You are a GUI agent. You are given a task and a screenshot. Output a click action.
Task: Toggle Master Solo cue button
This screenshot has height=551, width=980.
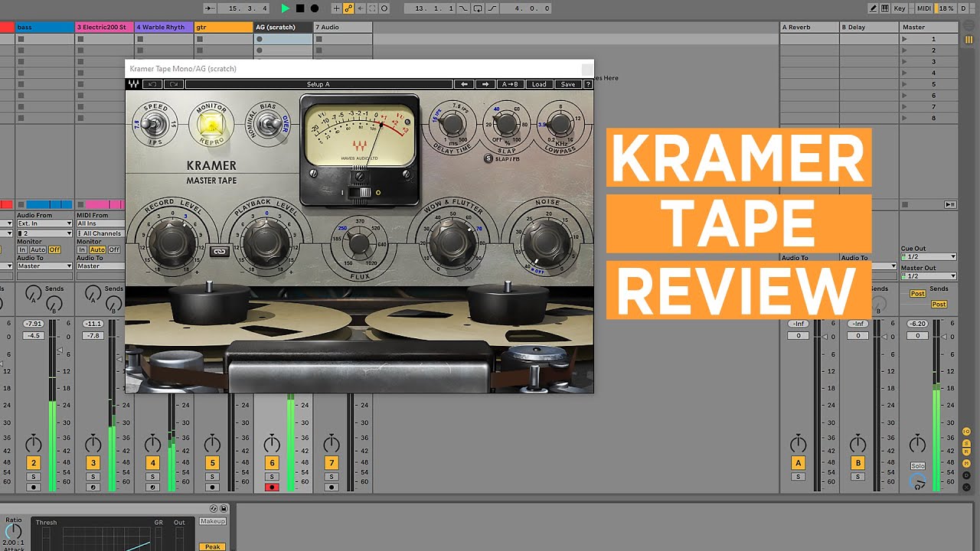click(917, 466)
